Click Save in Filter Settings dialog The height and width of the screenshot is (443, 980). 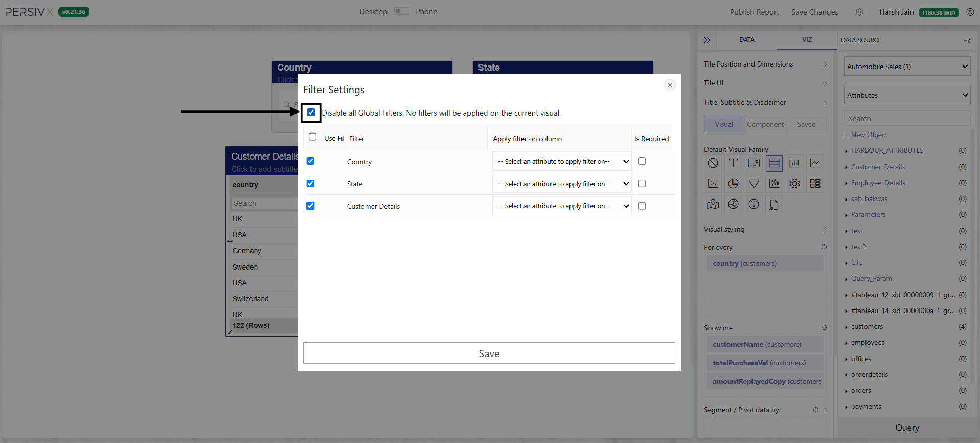[x=489, y=353]
